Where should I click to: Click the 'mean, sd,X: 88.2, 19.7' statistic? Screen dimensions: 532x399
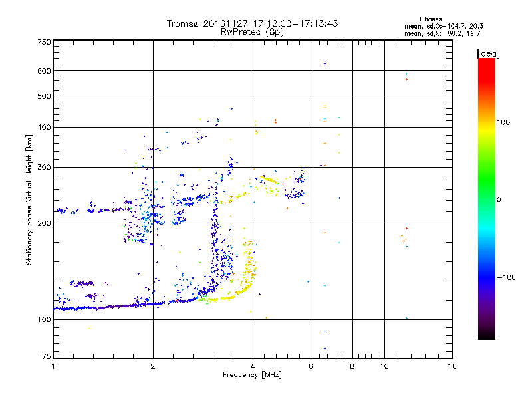click(442, 33)
